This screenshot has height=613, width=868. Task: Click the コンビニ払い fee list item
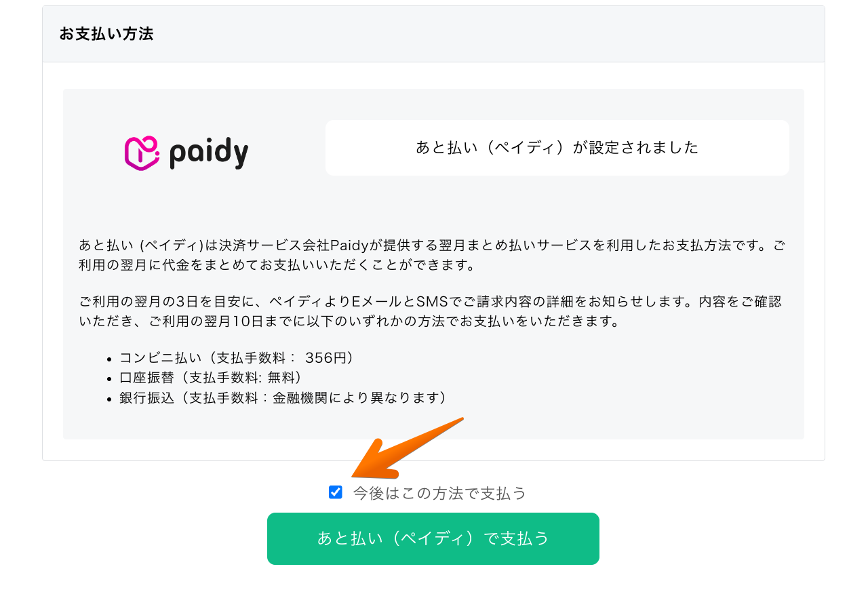237,358
